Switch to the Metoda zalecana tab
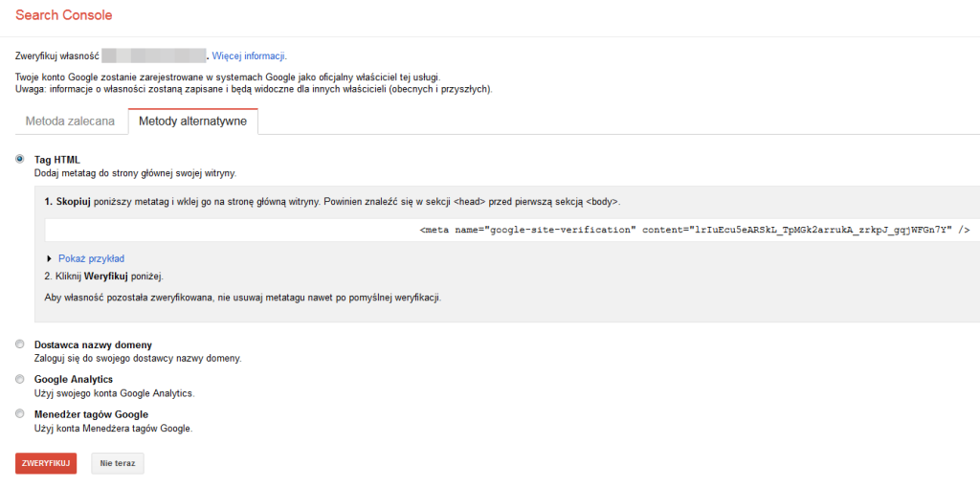The image size is (980, 488). [70, 122]
